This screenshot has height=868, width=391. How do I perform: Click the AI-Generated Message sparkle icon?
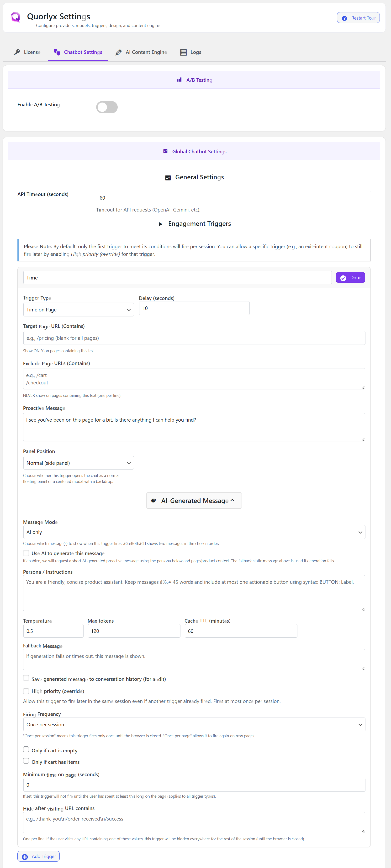(154, 501)
